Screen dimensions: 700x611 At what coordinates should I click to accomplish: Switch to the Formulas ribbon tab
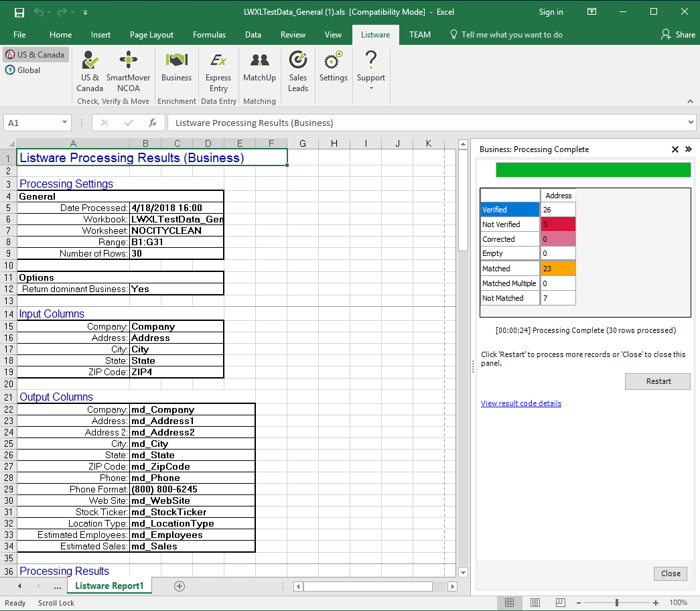pyautogui.click(x=209, y=35)
